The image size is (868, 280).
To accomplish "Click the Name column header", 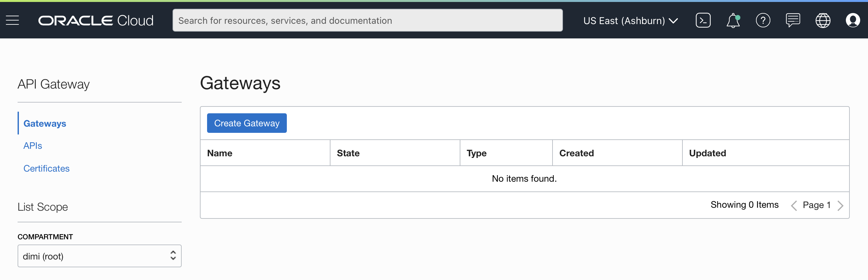I will pyautogui.click(x=220, y=153).
